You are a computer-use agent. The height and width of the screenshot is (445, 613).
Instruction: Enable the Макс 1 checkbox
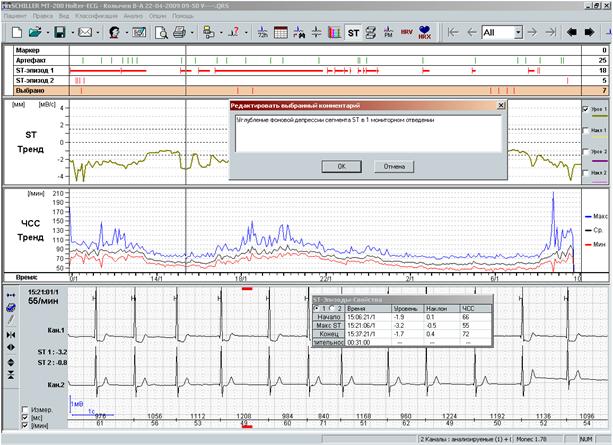[x=586, y=130]
